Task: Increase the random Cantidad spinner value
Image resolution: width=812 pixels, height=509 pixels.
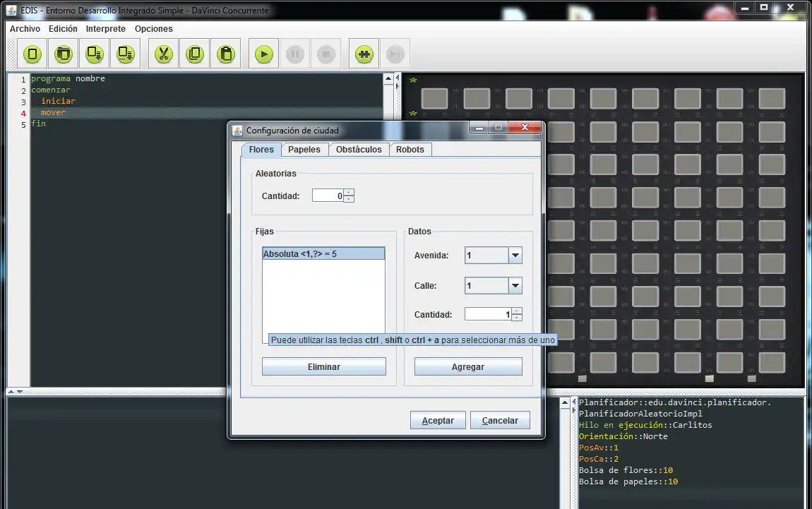Action: click(x=349, y=192)
